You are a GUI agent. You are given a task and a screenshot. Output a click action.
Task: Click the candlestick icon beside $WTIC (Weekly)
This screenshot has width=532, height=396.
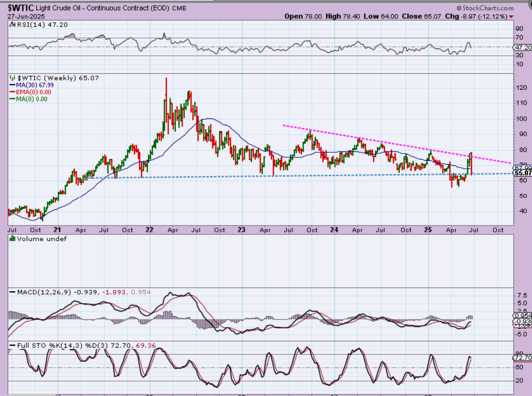[x=12, y=78]
